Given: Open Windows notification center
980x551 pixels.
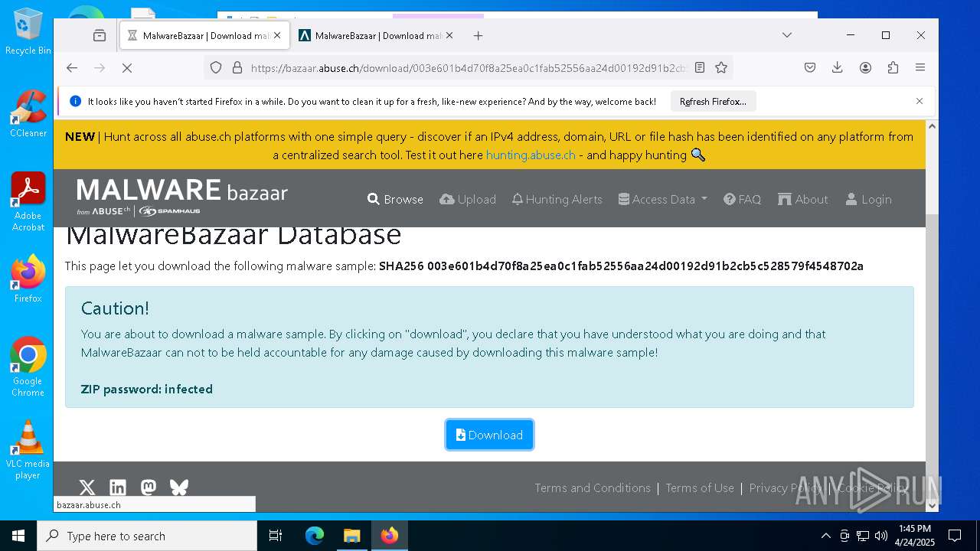Looking at the screenshot, I should click(x=955, y=536).
